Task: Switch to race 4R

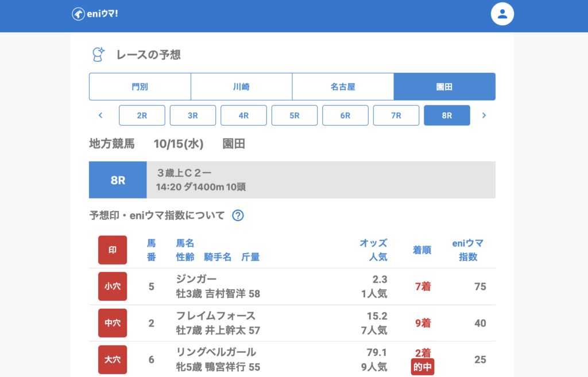Action: click(243, 115)
